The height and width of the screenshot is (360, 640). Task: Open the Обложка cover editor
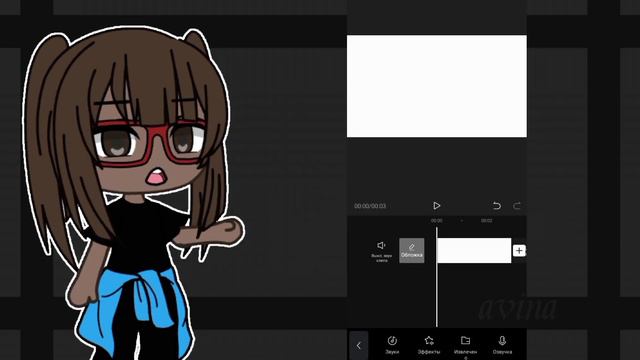(411, 251)
